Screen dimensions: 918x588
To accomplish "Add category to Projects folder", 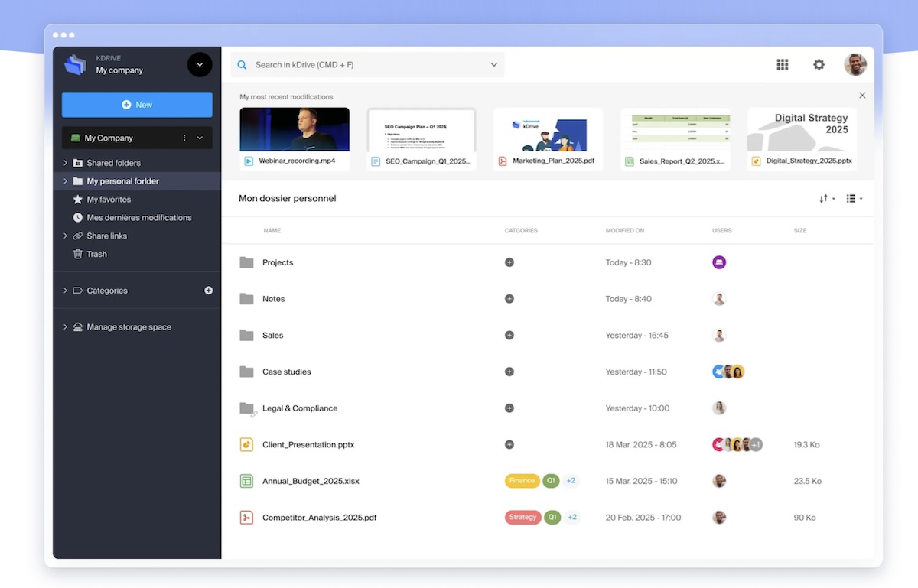I will 509,262.
